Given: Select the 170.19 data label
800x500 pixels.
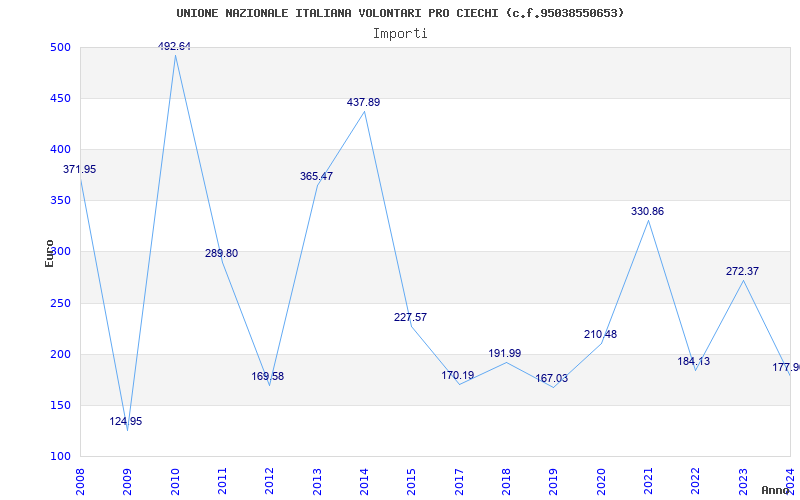Looking at the screenshot, I should 458,376.
